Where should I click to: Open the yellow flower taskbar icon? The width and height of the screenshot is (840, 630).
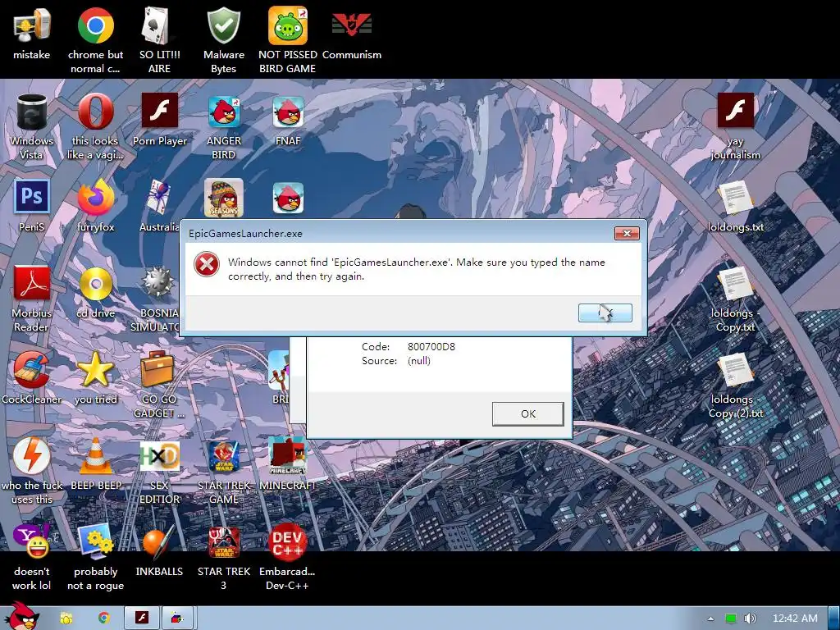tap(66, 619)
